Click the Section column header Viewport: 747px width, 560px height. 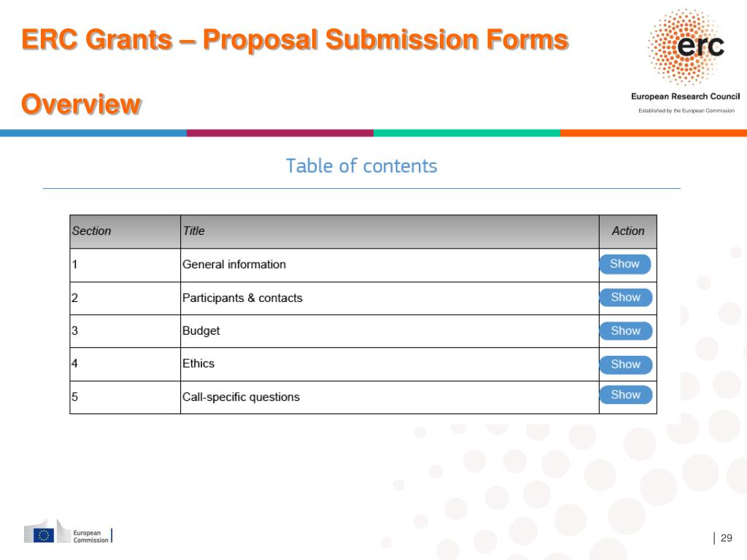[x=91, y=231]
